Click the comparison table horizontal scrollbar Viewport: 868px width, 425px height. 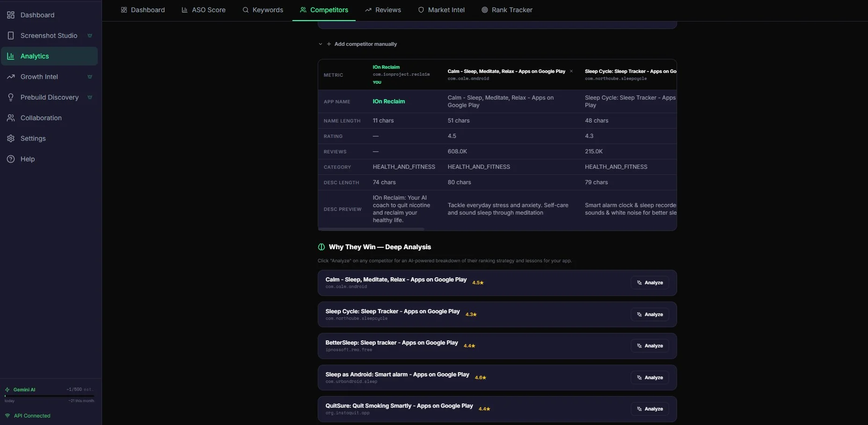[371, 229]
